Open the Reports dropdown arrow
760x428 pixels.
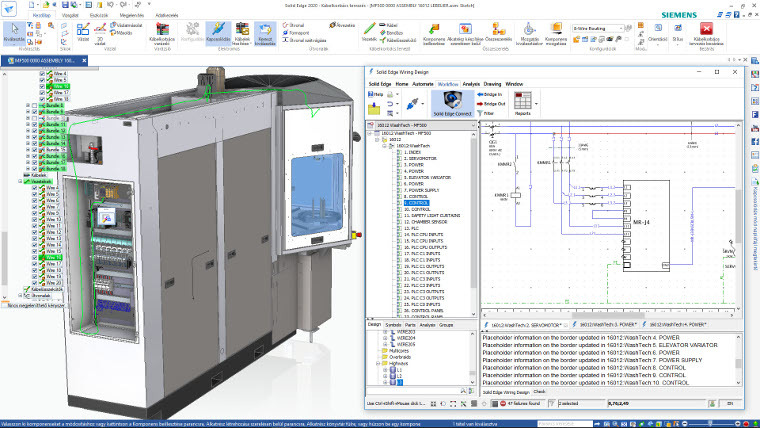[536, 104]
